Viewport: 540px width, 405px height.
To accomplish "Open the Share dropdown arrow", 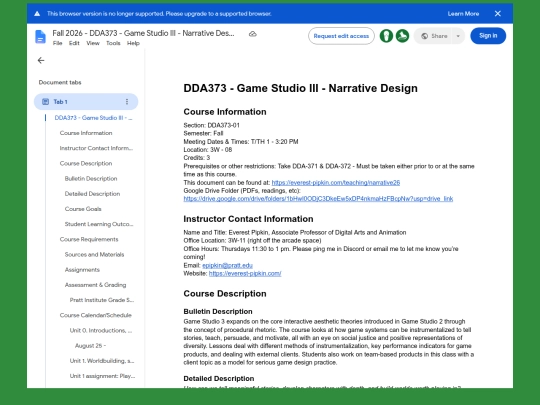I will coord(458,36).
